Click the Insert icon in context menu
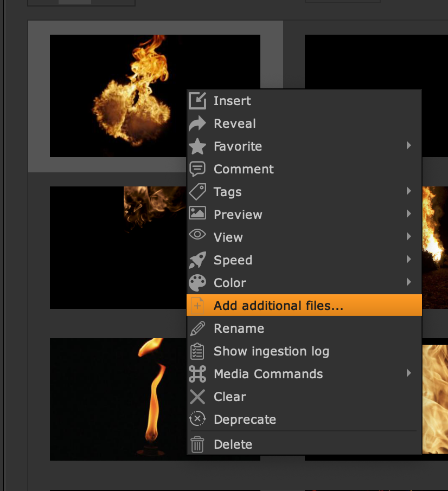The image size is (448, 491). pyautogui.click(x=197, y=101)
